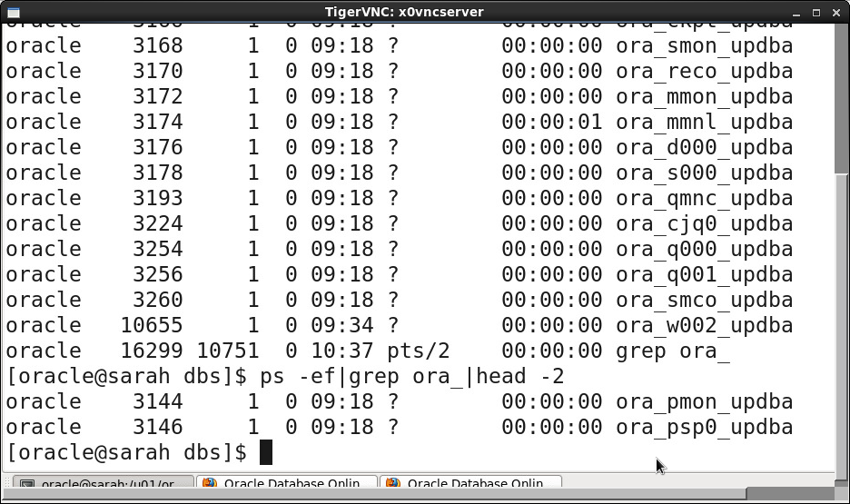The height and width of the screenshot is (504, 850).
Task: Click the CPU time value 00:00:01
Action: tap(552, 122)
